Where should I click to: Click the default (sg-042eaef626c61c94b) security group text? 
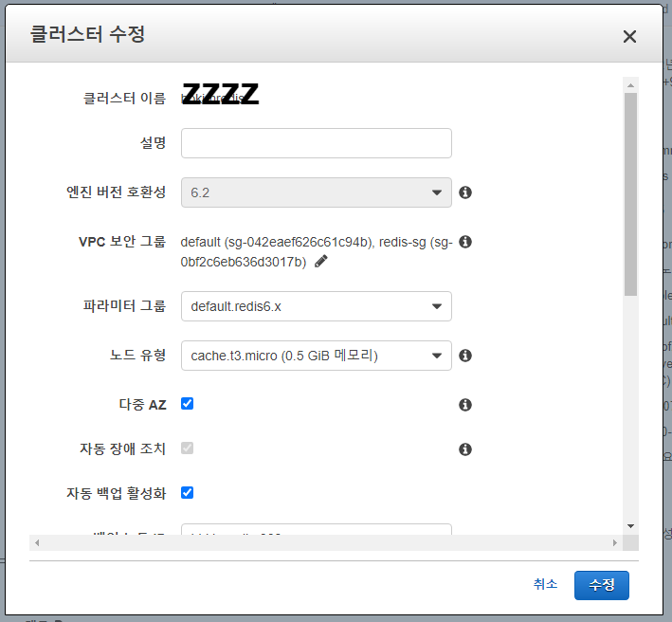coord(277,242)
